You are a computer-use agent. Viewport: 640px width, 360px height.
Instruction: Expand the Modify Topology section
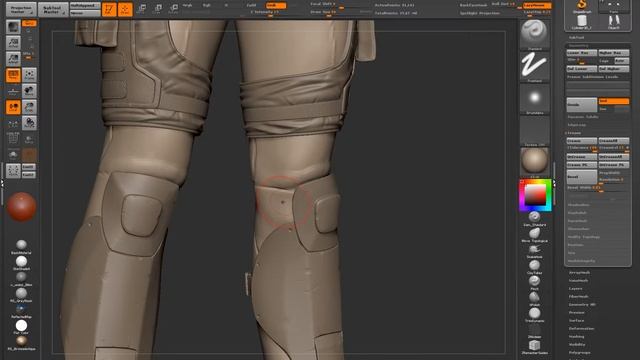[x=584, y=237]
